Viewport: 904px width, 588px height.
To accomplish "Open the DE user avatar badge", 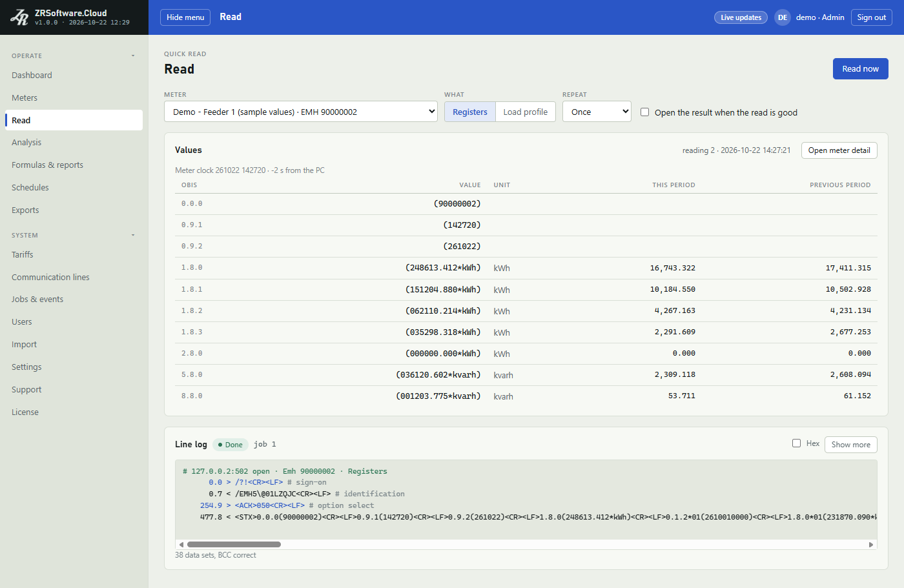I will click(x=783, y=17).
